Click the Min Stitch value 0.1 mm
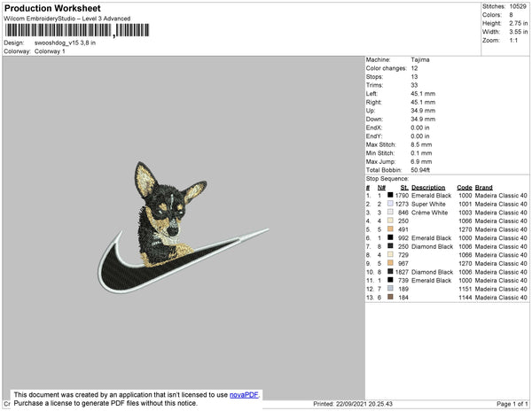 point(421,153)
